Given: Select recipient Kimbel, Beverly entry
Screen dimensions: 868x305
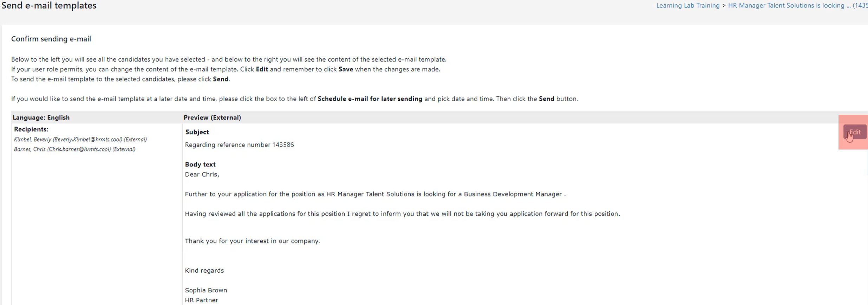Looking at the screenshot, I should (x=80, y=139).
